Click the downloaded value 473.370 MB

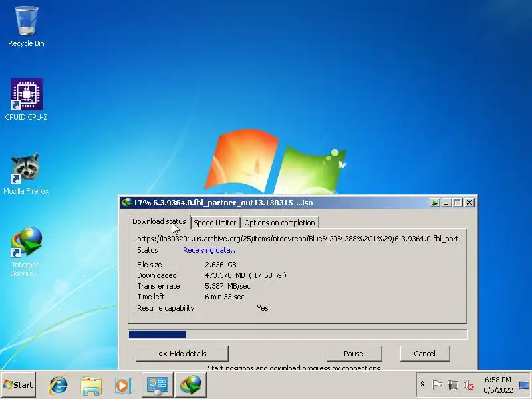(225, 275)
